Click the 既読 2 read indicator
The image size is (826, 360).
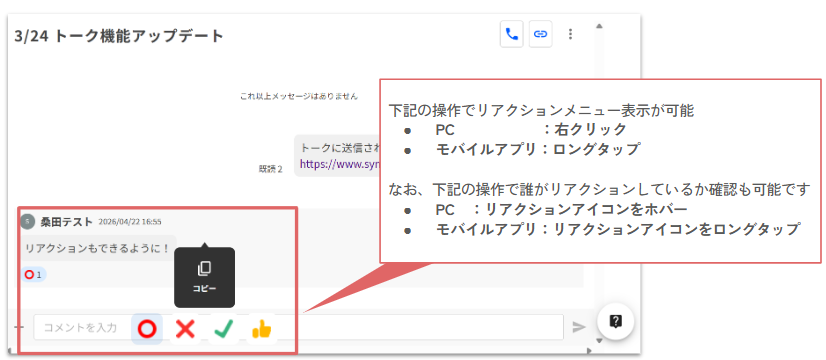271,169
